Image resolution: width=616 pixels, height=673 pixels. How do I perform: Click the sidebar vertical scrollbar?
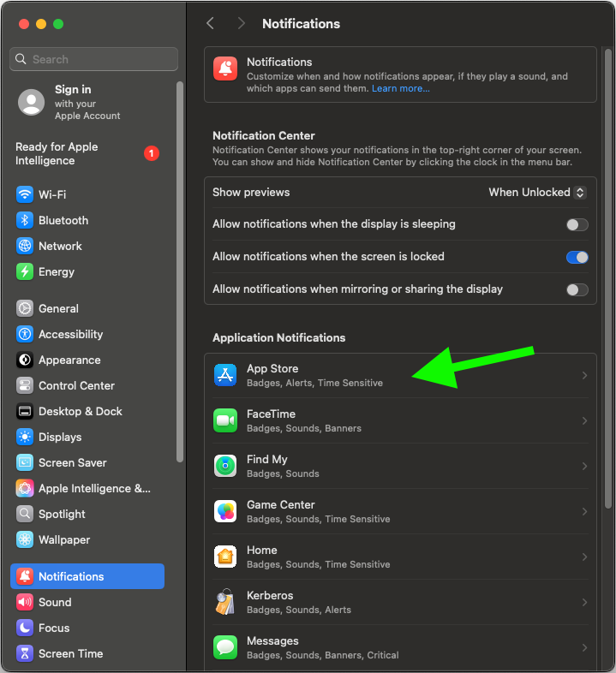pyautogui.click(x=180, y=271)
